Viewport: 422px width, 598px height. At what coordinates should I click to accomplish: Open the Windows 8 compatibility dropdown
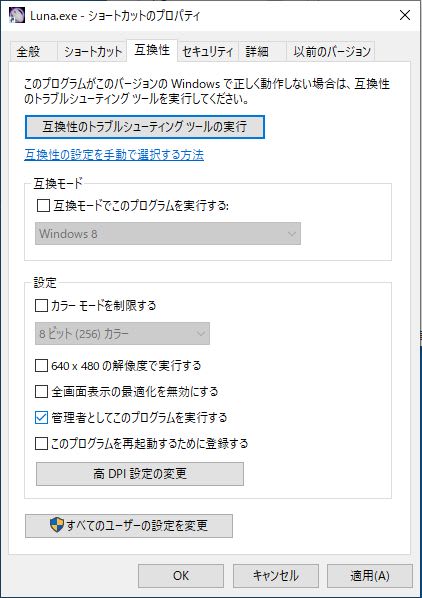click(x=168, y=233)
